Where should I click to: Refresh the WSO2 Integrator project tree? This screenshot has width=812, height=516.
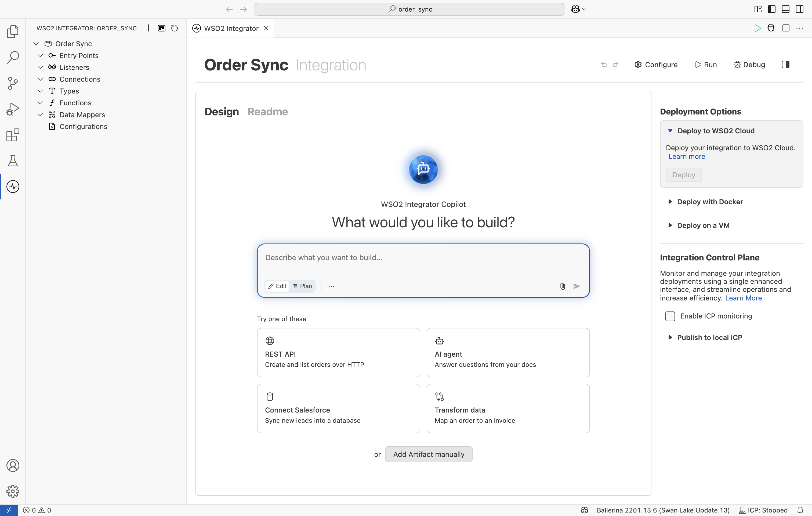(x=175, y=28)
